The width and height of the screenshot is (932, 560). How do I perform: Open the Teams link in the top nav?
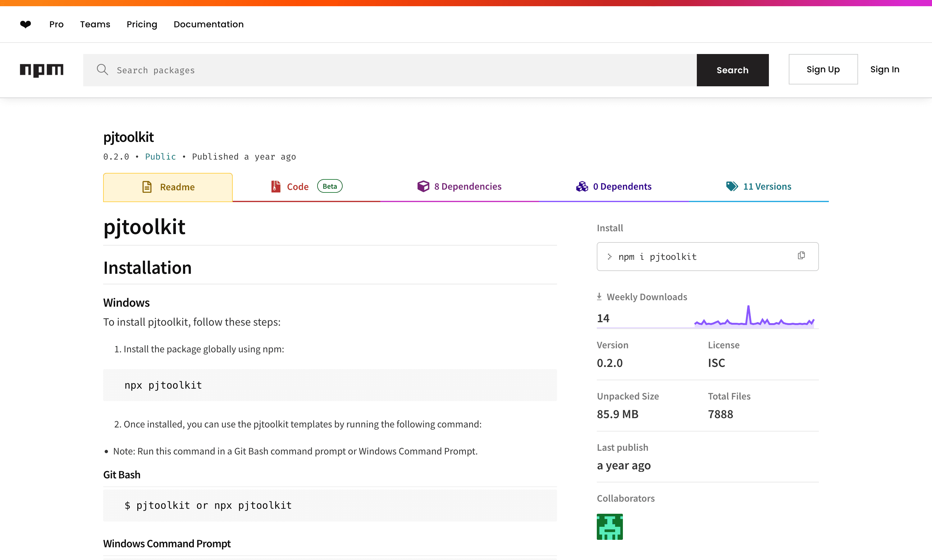click(95, 24)
